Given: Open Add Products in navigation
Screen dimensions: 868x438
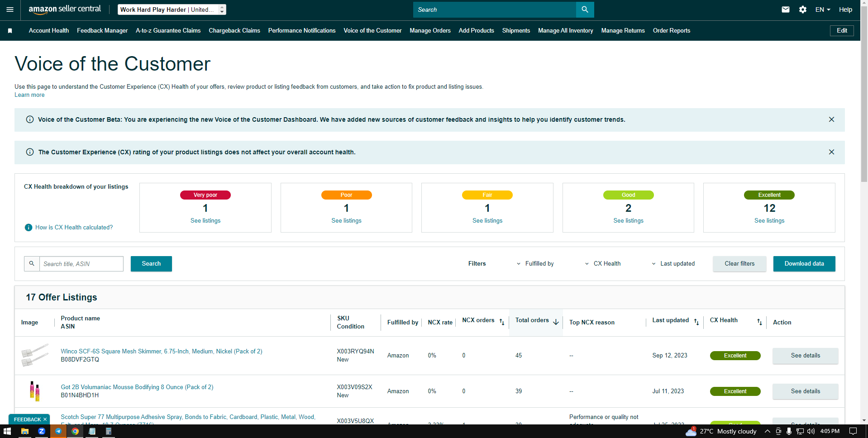Looking at the screenshot, I should (x=476, y=31).
